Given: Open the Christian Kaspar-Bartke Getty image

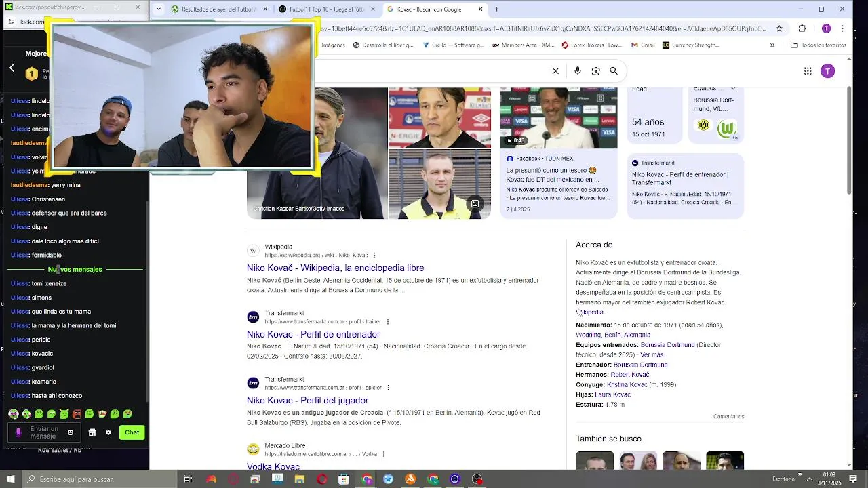Looking at the screenshot, I should [x=316, y=152].
